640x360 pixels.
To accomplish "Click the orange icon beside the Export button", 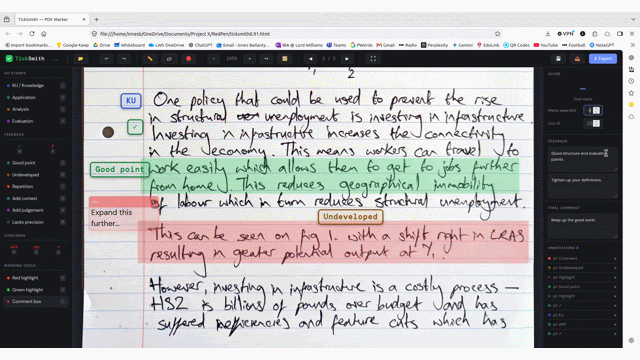I will coord(577,59).
